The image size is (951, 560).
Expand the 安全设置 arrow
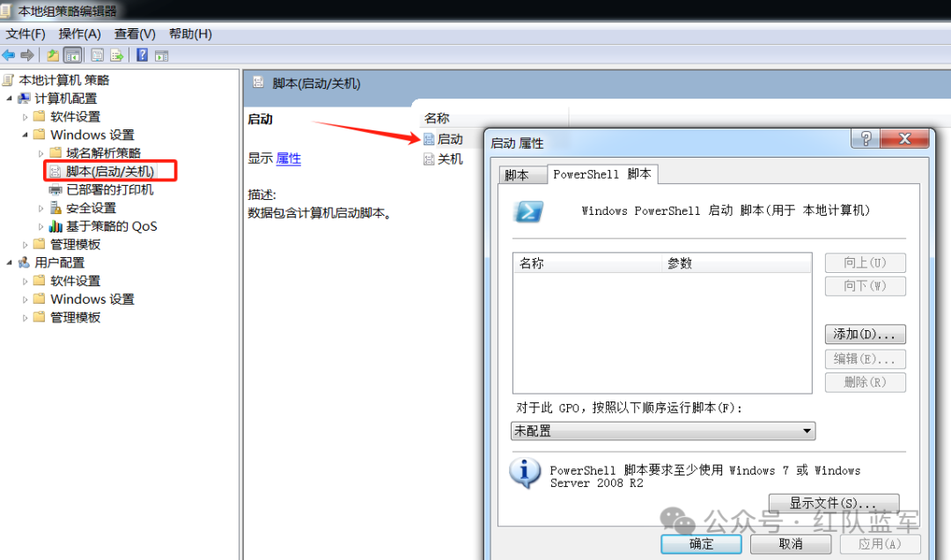pos(41,208)
